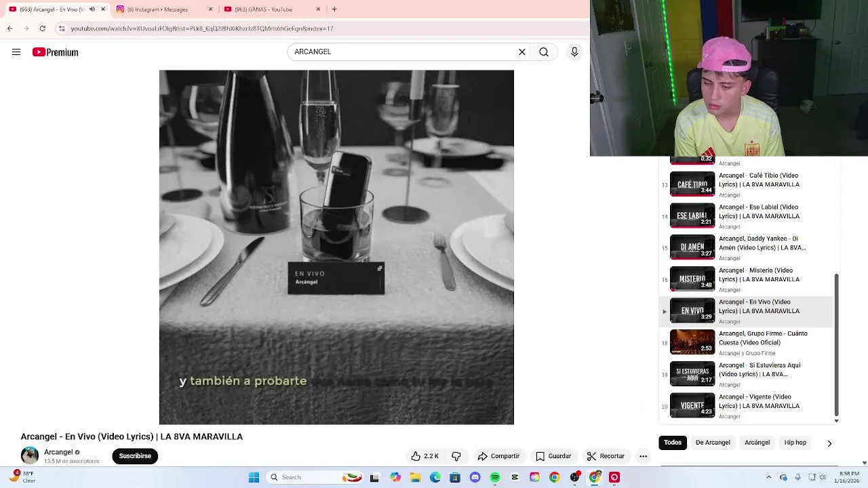868x488 pixels.
Task: Close the GANAS YouTube tab
Action: pos(318,9)
